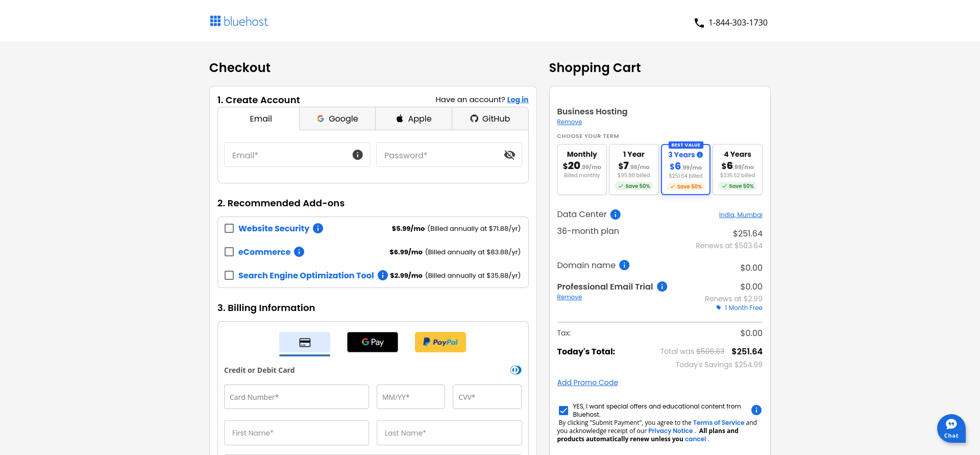The width and height of the screenshot is (980, 455).
Task: Toggle password visibility eye icon
Action: click(509, 155)
